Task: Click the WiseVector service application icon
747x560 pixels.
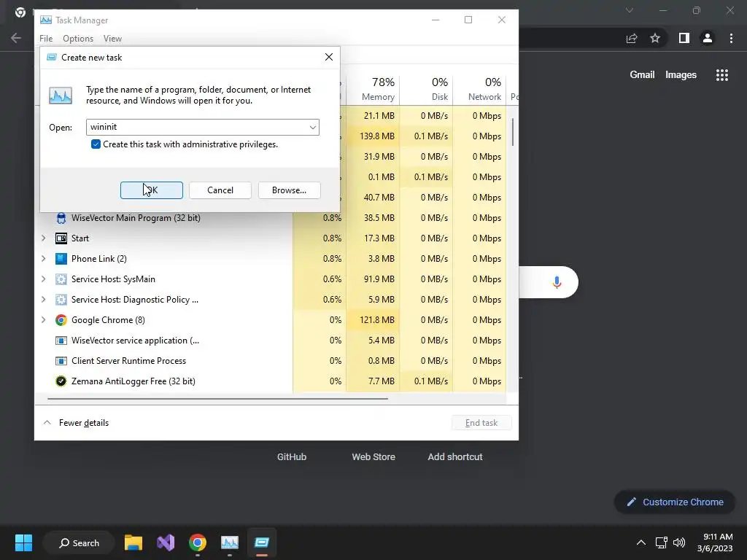Action: pyautogui.click(x=61, y=341)
